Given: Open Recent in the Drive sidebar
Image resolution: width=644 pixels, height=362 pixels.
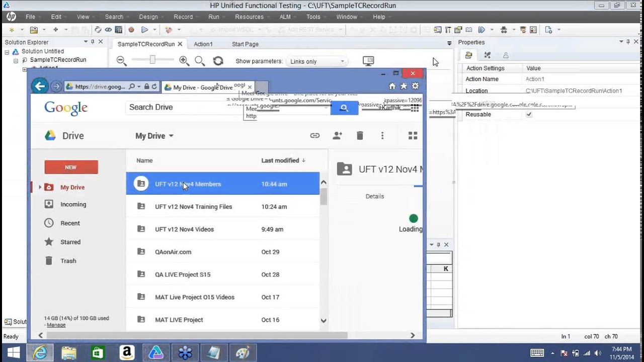Looking at the screenshot, I should 70,223.
